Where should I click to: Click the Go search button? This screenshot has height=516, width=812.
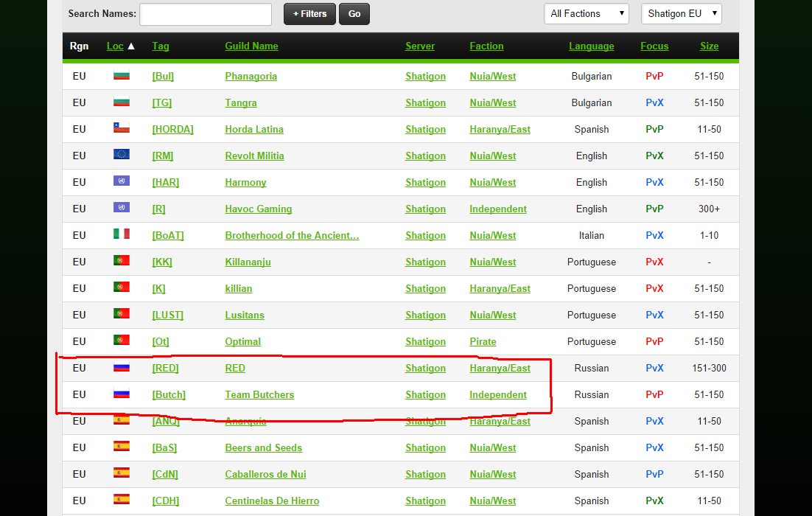pos(354,14)
